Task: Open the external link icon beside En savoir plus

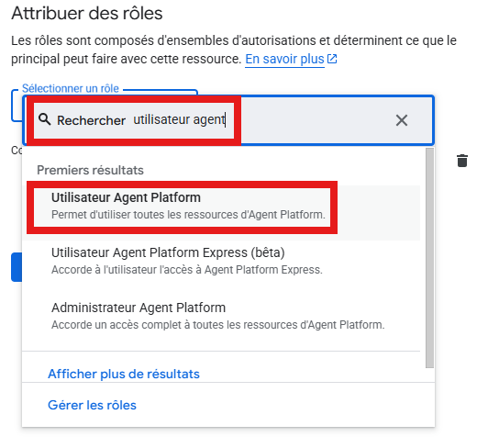Action: click(x=332, y=59)
